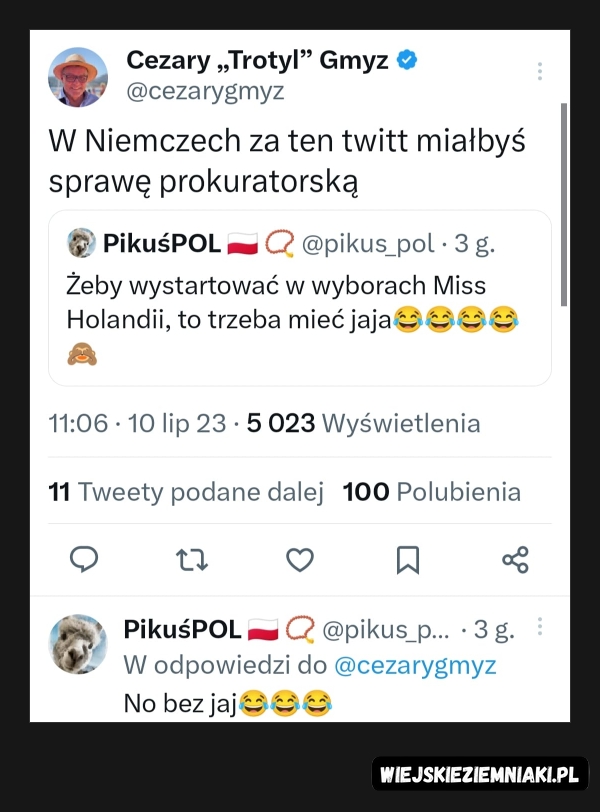Click quoted tweet's alpaca avatar
This screenshot has height=812, width=600.
(82, 242)
